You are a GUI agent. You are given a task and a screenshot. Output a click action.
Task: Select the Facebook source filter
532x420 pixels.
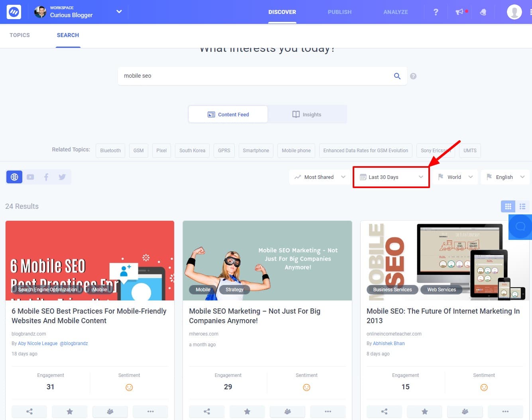(x=46, y=177)
